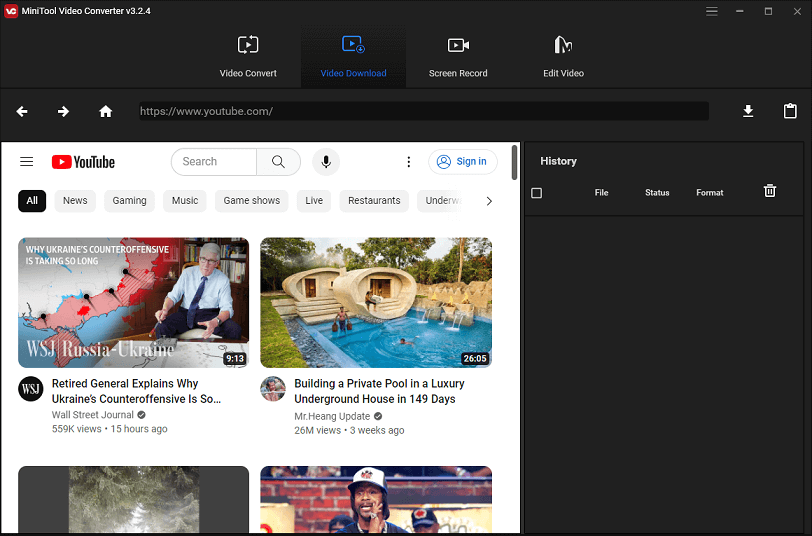
Task: Select the Game shows filter chip
Action: [252, 201]
